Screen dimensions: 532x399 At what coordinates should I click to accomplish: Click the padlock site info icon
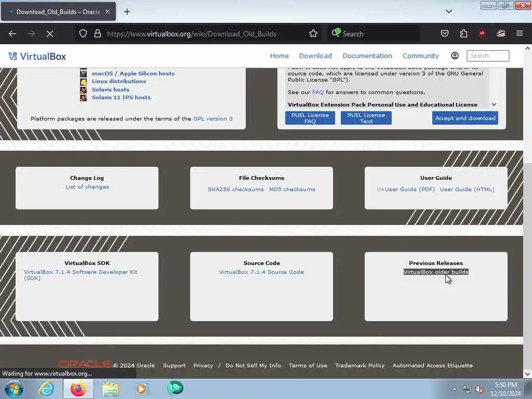[x=98, y=34]
